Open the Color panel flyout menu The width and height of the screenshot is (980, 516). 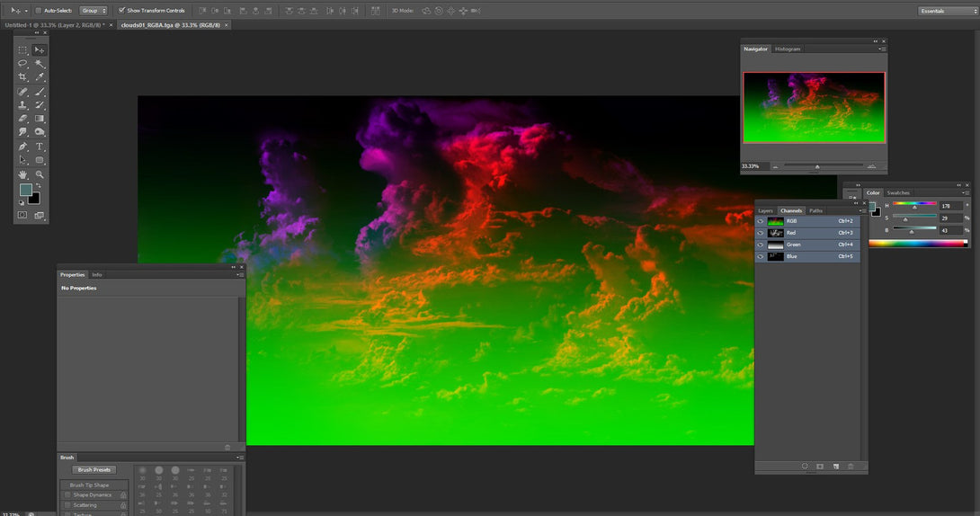click(x=965, y=192)
